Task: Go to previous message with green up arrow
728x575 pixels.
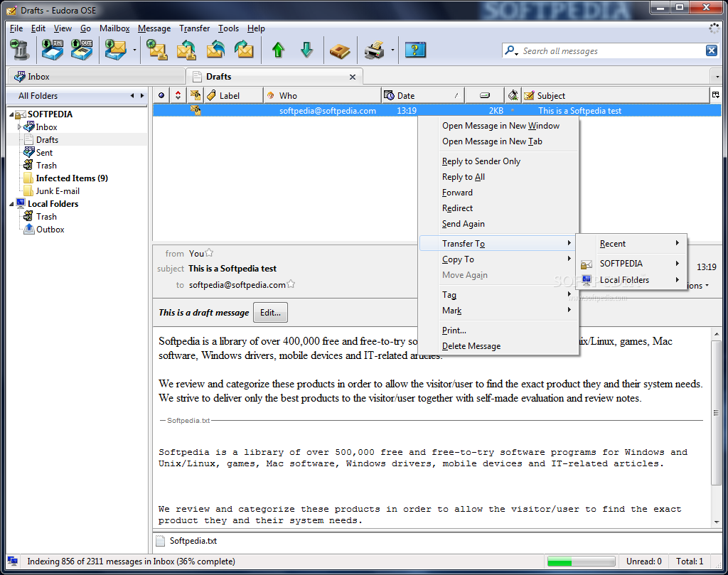Action: (278, 50)
